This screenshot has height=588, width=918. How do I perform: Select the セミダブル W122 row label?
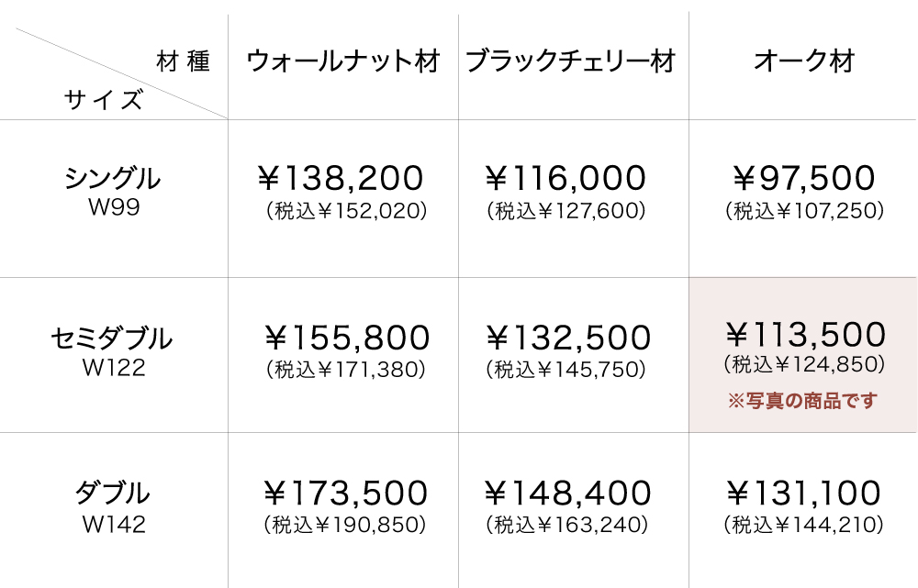(x=112, y=352)
